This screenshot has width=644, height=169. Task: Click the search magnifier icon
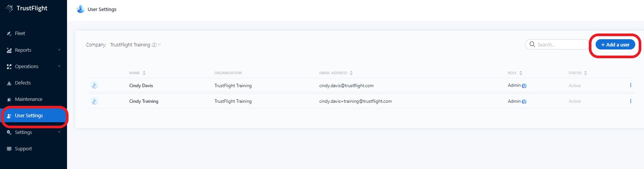coord(532,45)
